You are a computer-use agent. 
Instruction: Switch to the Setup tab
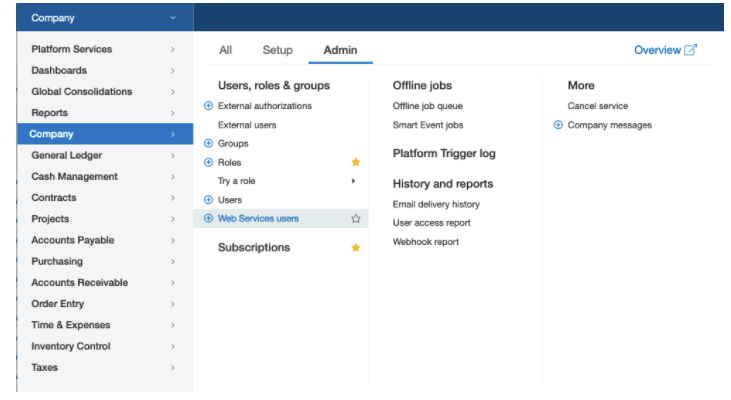(277, 50)
